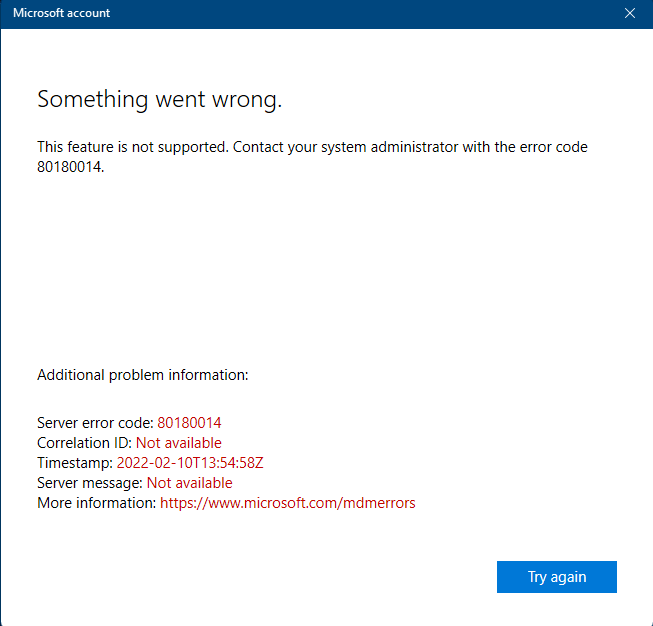Image resolution: width=653 pixels, height=626 pixels.
Task: Open the mdmerrors more information link
Action: click(x=288, y=503)
